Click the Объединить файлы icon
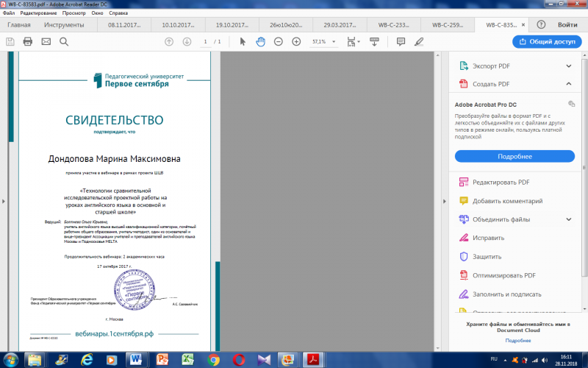The width and height of the screenshot is (588, 368). tap(464, 219)
